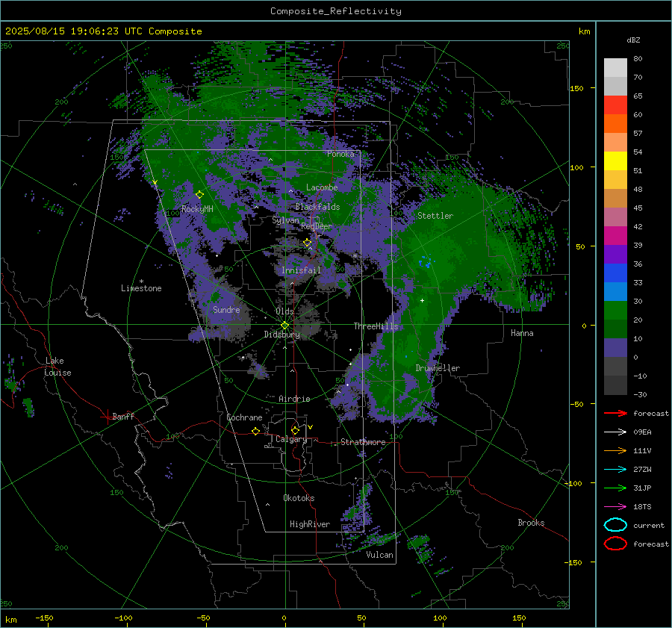The width and height of the screenshot is (672, 628).
Task: Pick the lightest grey swatch at scale top
Action: (x=615, y=68)
